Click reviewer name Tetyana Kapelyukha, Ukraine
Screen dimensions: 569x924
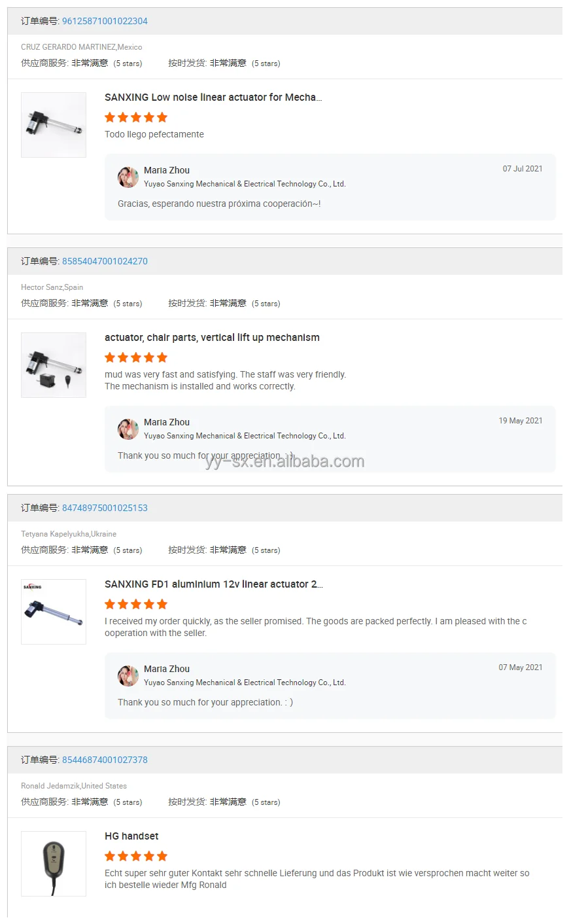pyautogui.click(x=69, y=534)
